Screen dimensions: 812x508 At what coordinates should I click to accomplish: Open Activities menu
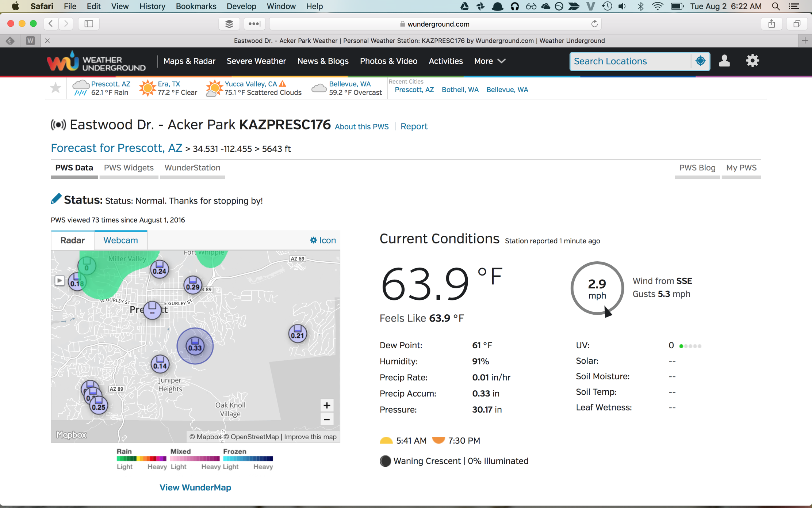point(445,61)
